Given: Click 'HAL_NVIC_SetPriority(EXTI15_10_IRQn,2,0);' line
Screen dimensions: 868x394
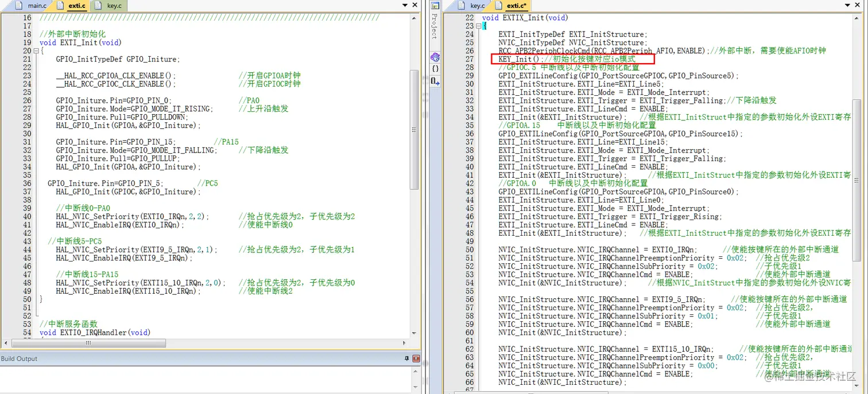Looking at the screenshot, I should [x=141, y=283].
